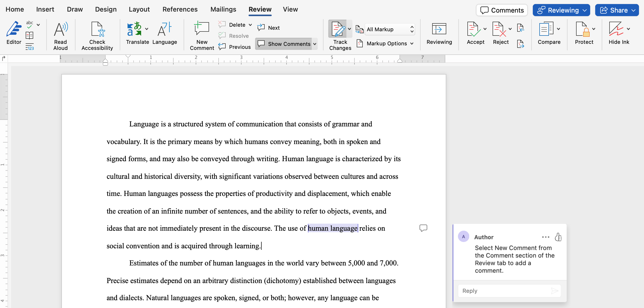Image resolution: width=644 pixels, height=308 pixels.
Task: Click the highlighted words 'human language'
Action: pyautogui.click(x=333, y=228)
